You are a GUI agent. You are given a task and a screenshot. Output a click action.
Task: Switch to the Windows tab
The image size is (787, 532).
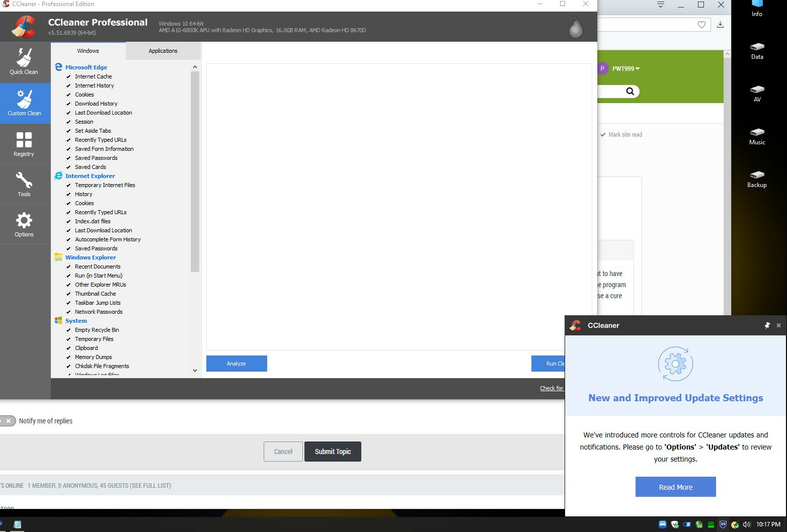[88, 51]
